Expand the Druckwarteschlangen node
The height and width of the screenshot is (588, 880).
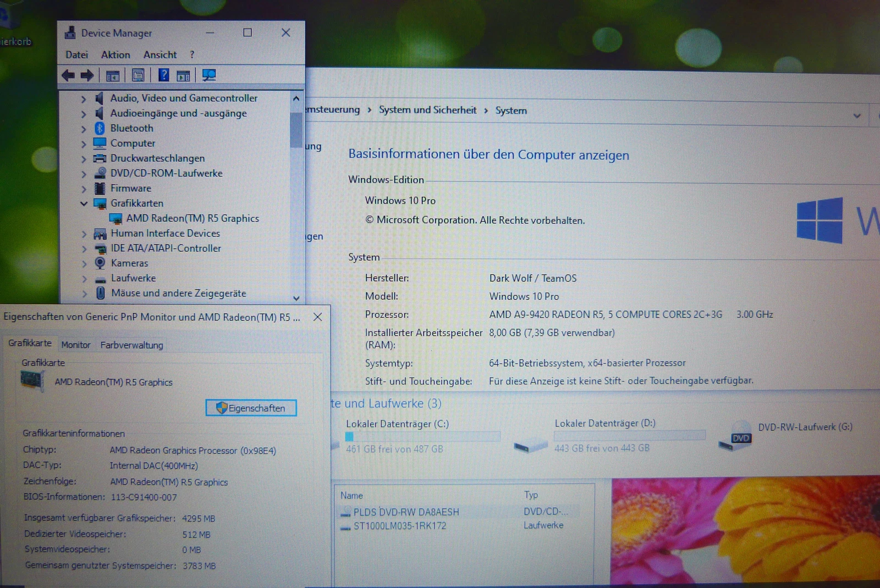pos(84,159)
